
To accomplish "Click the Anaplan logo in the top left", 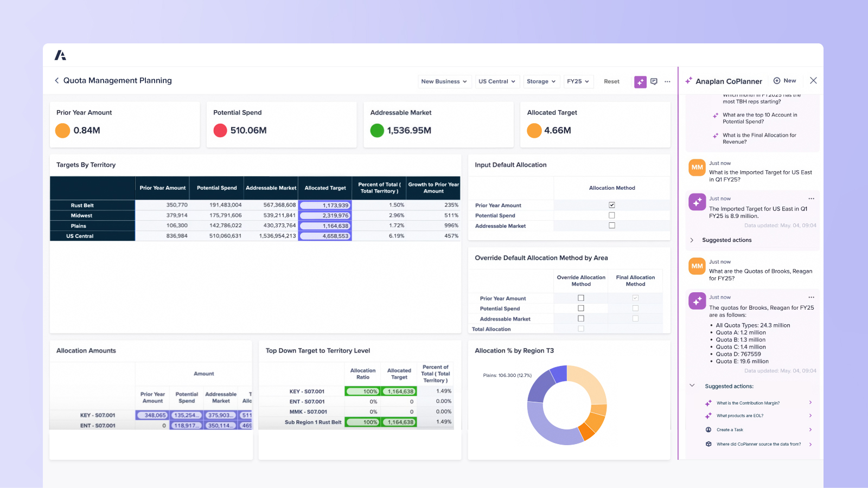I will pos(61,55).
